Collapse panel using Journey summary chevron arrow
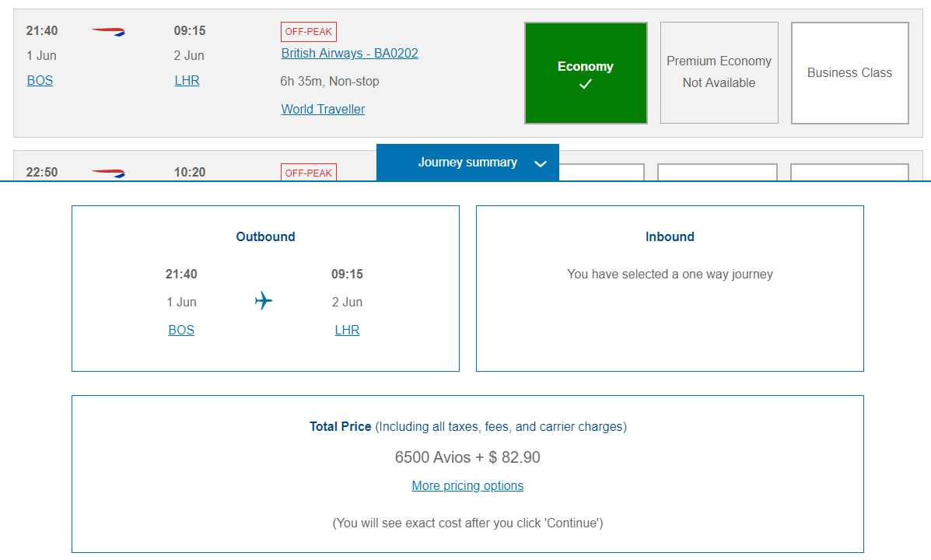The image size is (931, 560). click(541, 163)
